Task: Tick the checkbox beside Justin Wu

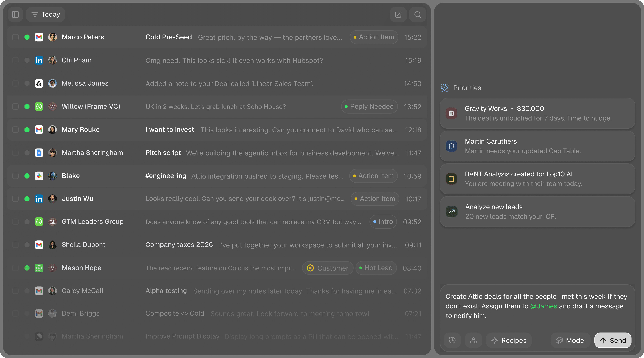Action: point(16,199)
